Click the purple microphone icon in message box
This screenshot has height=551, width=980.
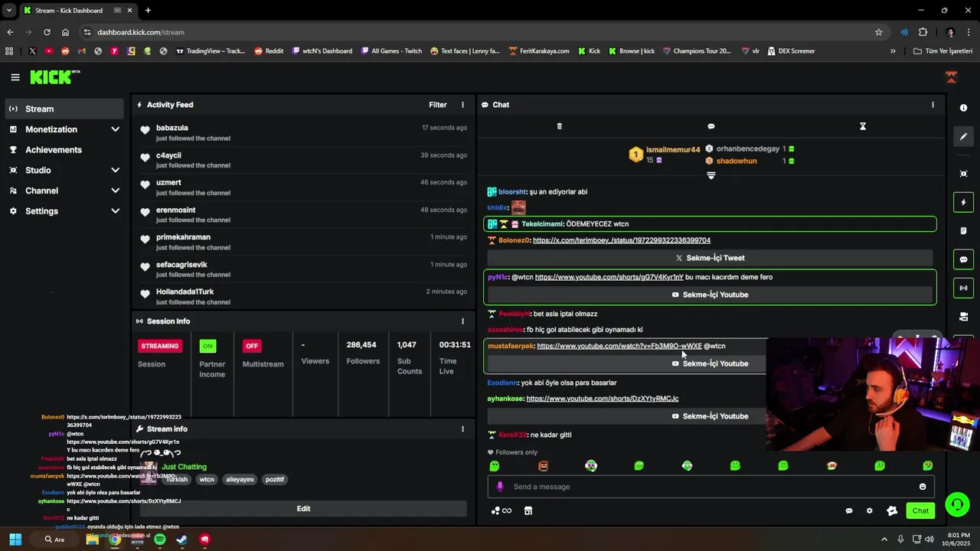(500, 487)
